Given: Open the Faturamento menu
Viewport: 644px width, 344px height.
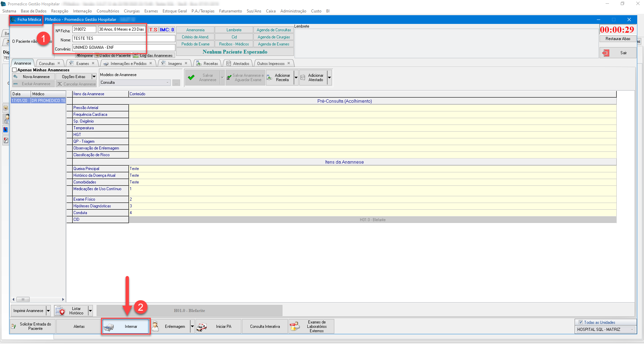Looking at the screenshot, I should [x=230, y=11].
